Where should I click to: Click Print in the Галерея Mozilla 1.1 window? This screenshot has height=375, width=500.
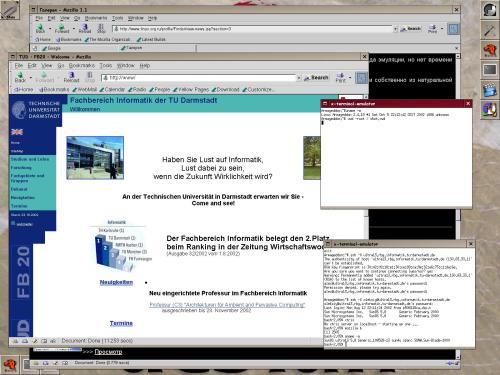(x=433, y=29)
